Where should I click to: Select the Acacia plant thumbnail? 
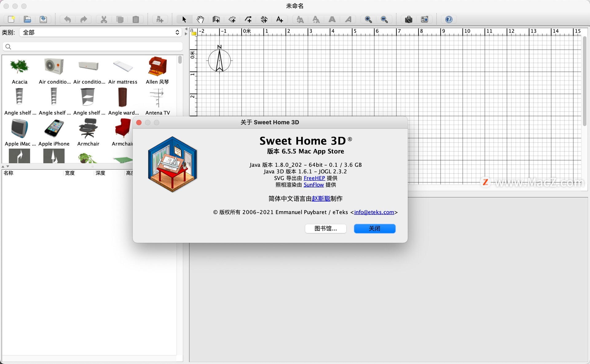point(19,66)
